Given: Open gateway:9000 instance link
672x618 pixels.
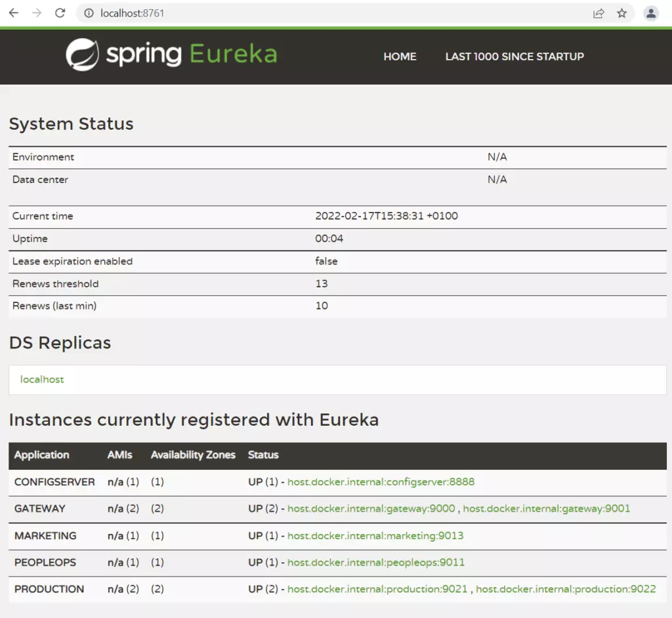Looking at the screenshot, I should 371,508.
